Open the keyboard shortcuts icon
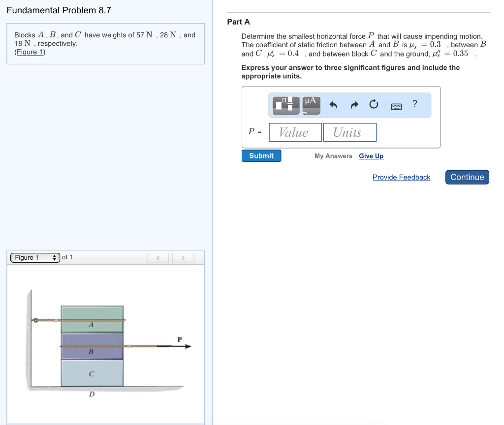504x425 pixels. point(396,105)
